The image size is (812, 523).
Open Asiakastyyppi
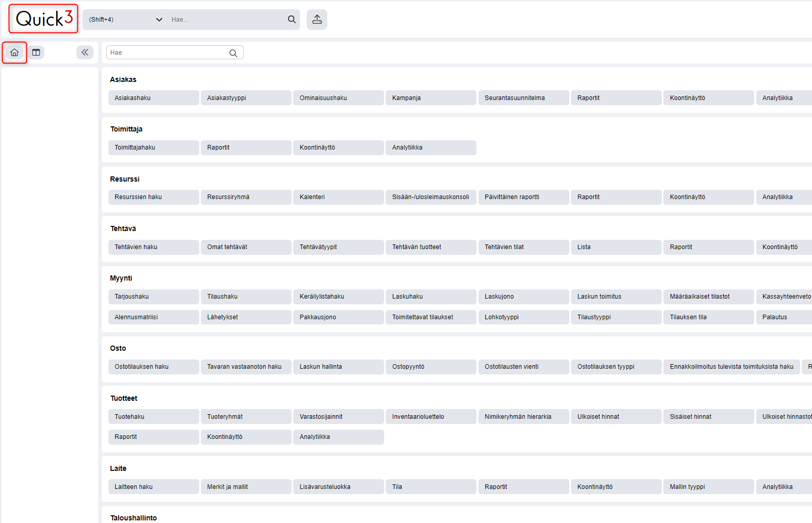point(246,98)
